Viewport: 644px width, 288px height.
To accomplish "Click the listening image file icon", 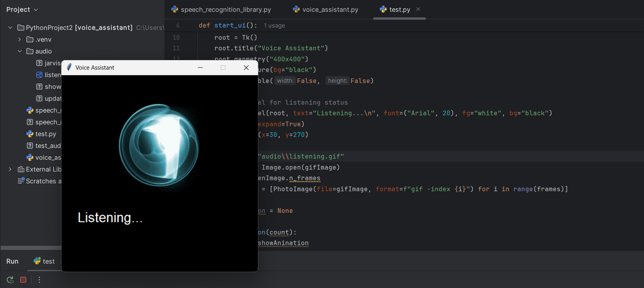I will [39, 75].
